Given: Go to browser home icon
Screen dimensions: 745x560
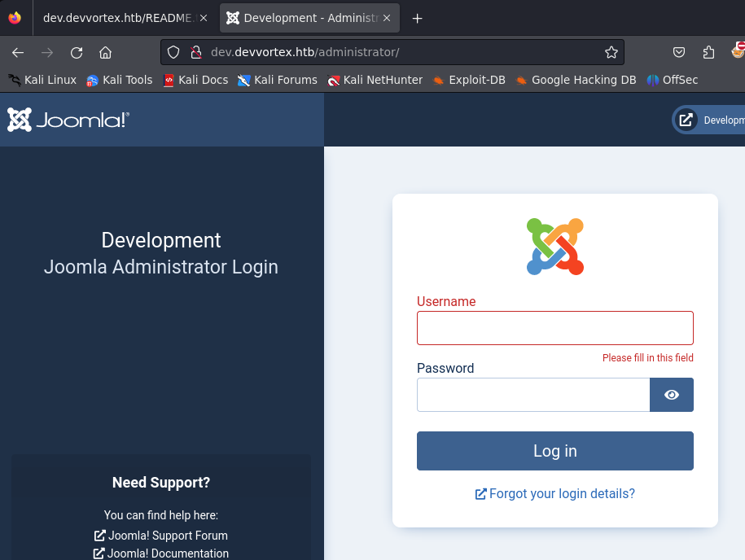Looking at the screenshot, I should coord(105,53).
